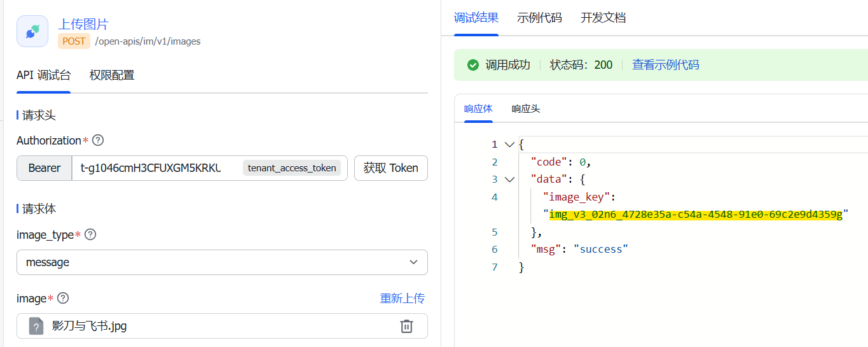Click help icon next to Authorization
Screen dimensions: 868x347
(98, 140)
